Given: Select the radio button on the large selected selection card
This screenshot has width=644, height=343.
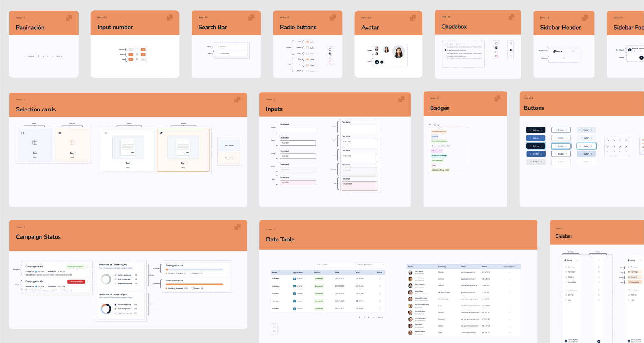Looking at the screenshot, I should coord(161,133).
